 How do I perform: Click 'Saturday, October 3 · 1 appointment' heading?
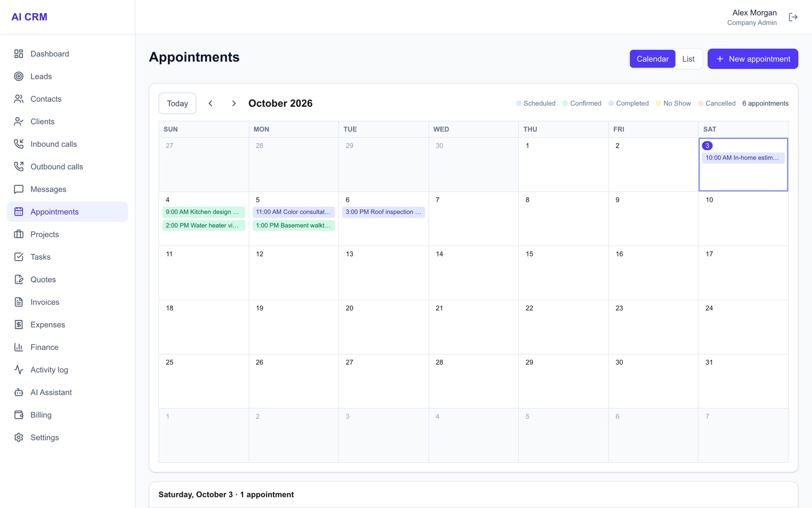pos(226,494)
